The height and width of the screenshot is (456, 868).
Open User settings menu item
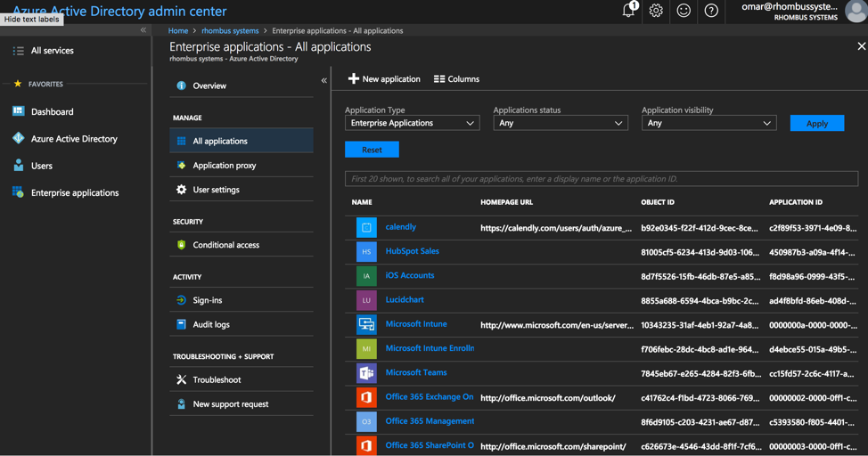[x=242, y=190]
